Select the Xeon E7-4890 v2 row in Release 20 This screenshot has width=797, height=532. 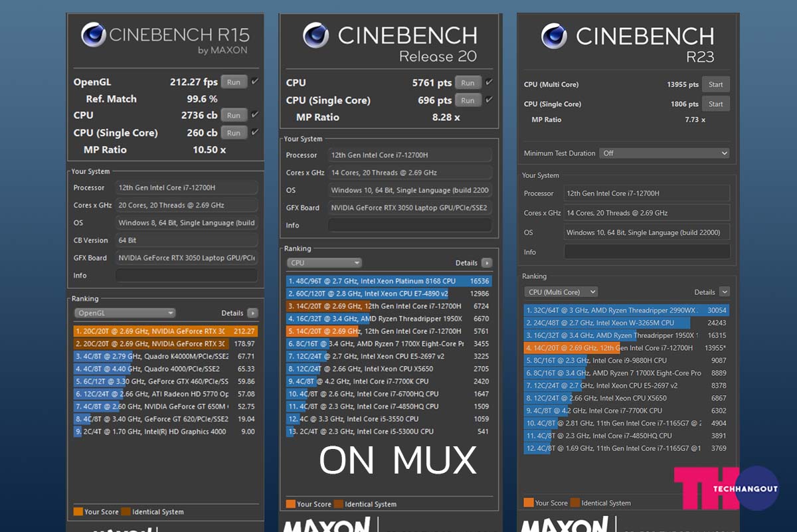point(389,294)
